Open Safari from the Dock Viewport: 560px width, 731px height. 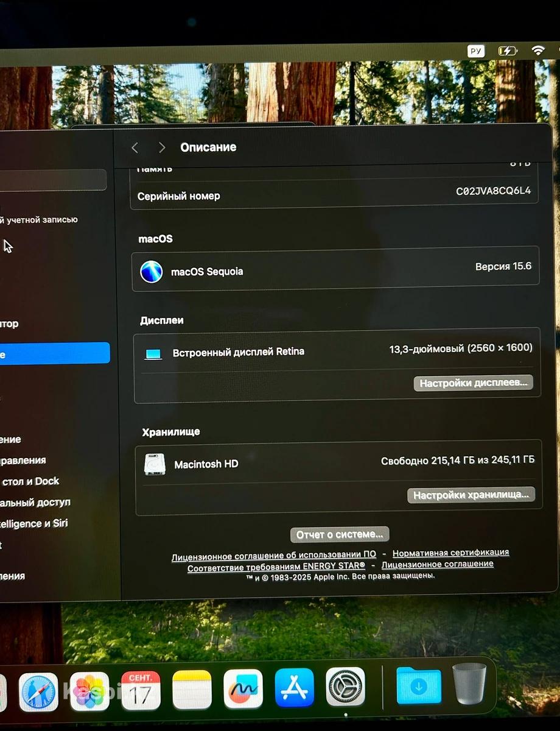pyautogui.click(x=38, y=692)
